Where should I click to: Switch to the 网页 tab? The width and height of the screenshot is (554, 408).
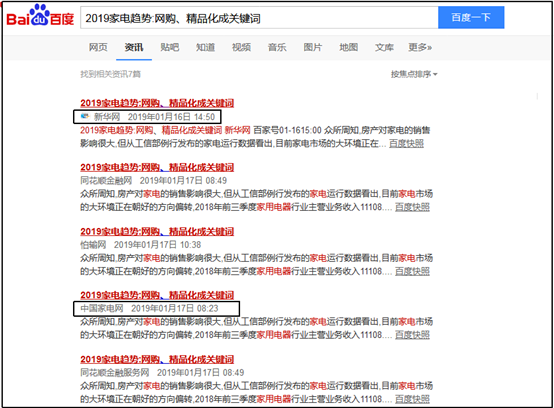click(98, 47)
